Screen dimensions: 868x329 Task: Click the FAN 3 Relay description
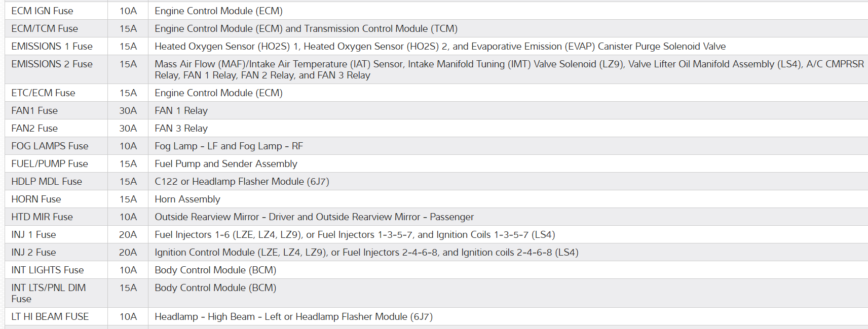pyautogui.click(x=181, y=128)
